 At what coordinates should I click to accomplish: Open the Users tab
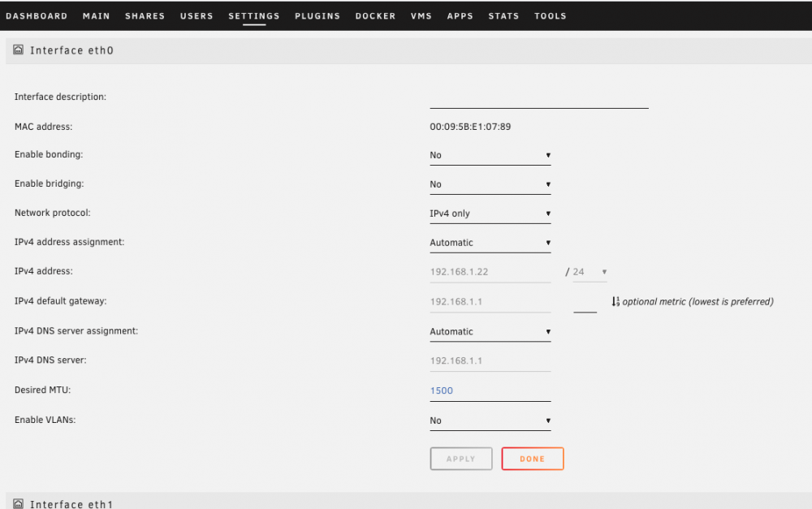pos(197,16)
